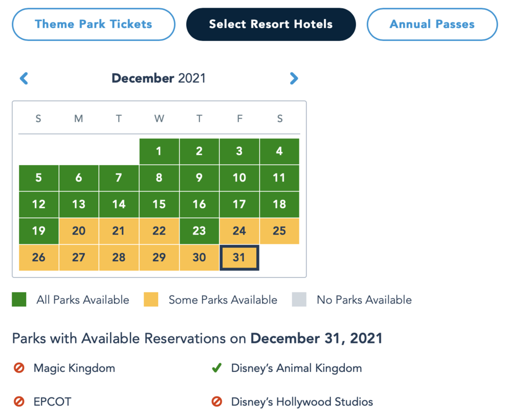This screenshot has height=420, width=507.
Task: Select the Select Resort Hotels tab
Action: pyautogui.click(x=271, y=24)
